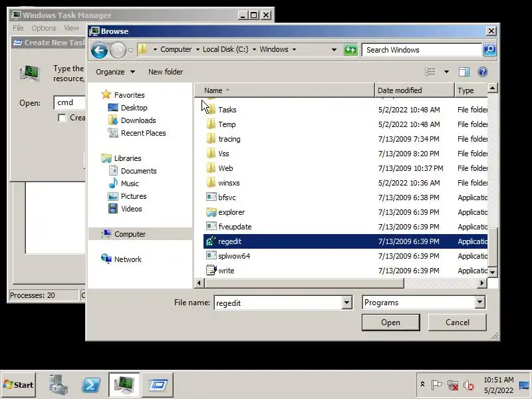Select the bfsvc application icon
The height and width of the screenshot is (399, 532).
211,197
